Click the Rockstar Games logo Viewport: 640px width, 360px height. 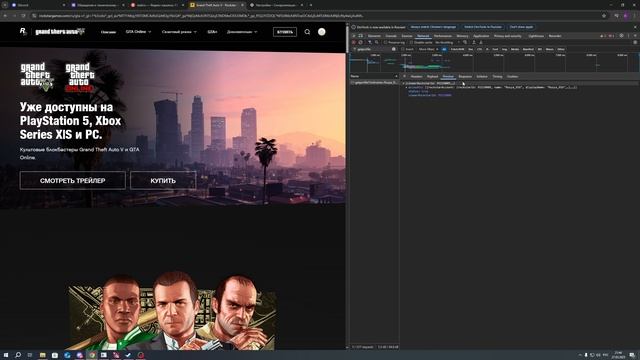[23, 31]
